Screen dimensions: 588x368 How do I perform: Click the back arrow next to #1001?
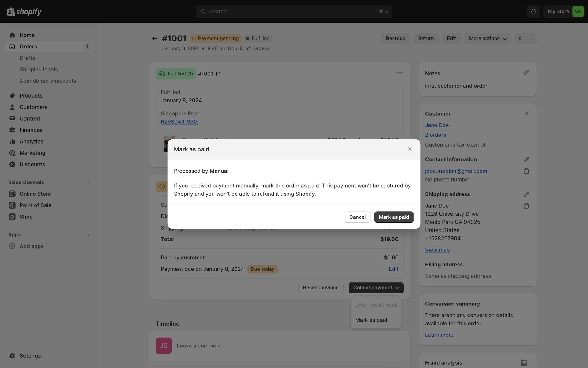[155, 38]
